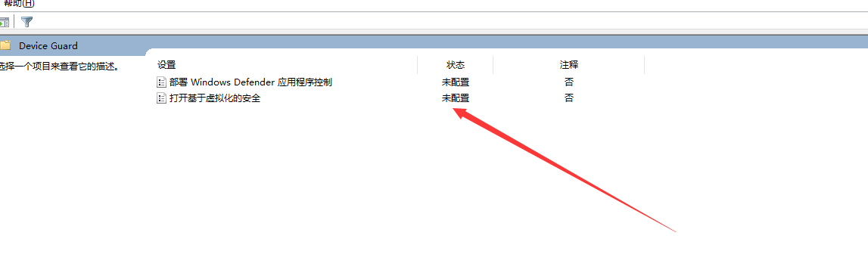The width and height of the screenshot is (868, 279).
Task: Click the 否 comment cell of 部署 Windows Defender row
Action: (x=569, y=82)
